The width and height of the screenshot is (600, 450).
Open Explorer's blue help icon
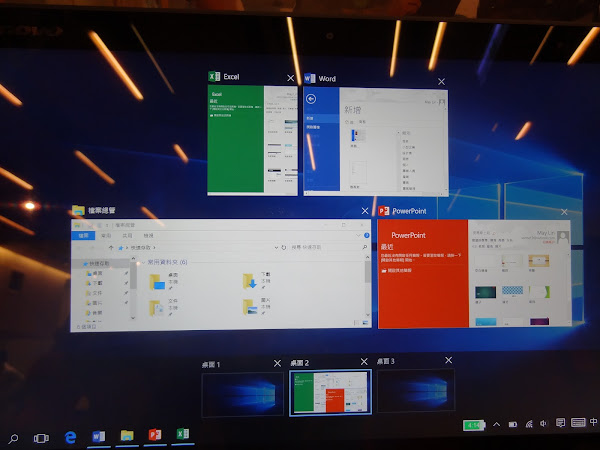pyautogui.click(x=366, y=235)
